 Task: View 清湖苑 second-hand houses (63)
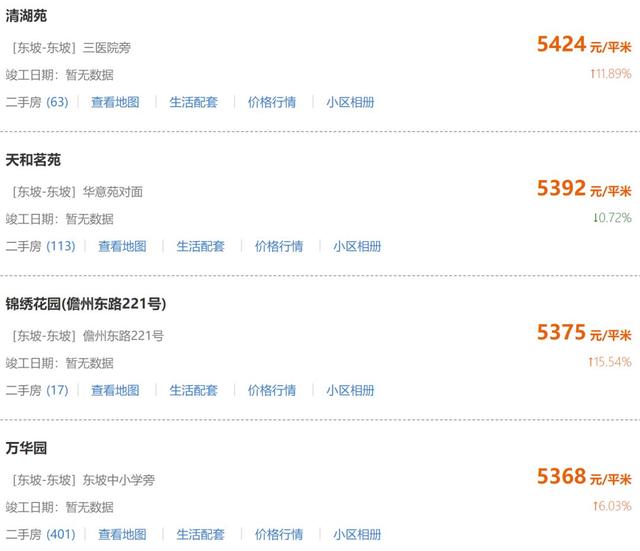pos(37,102)
